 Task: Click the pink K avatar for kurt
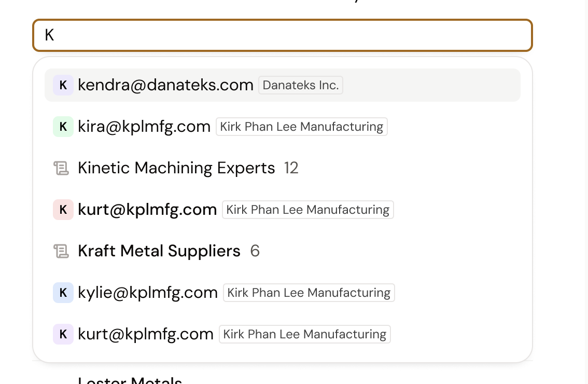[63, 210]
